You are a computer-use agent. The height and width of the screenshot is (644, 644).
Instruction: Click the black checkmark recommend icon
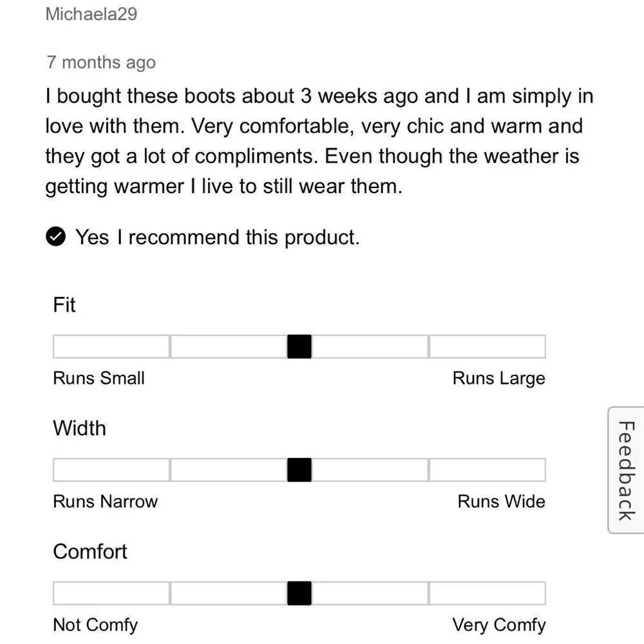coord(55,236)
